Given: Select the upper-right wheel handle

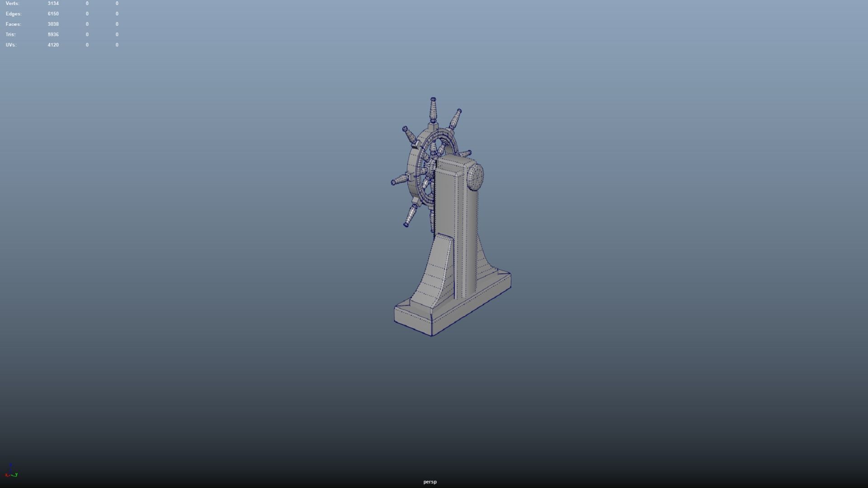Looking at the screenshot, I should click(x=455, y=119).
